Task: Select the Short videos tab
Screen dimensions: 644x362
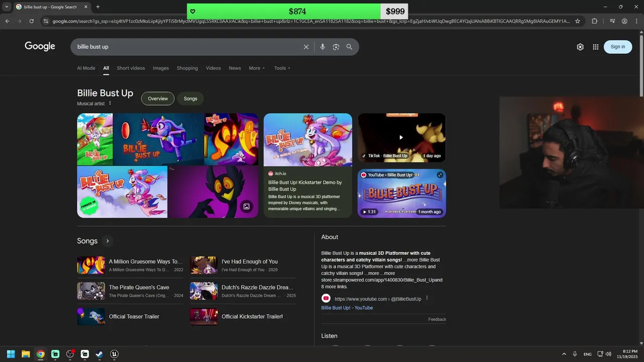Action: [131, 68]
